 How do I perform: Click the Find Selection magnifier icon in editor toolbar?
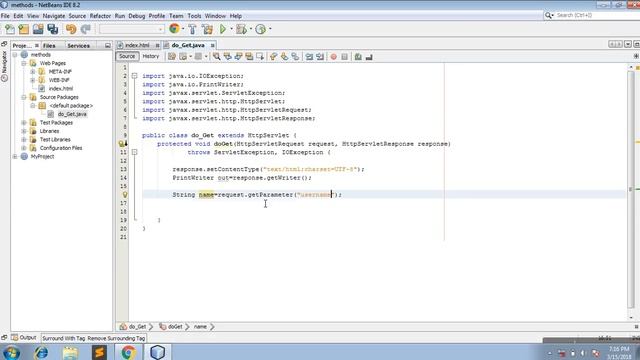click(216, 57)
